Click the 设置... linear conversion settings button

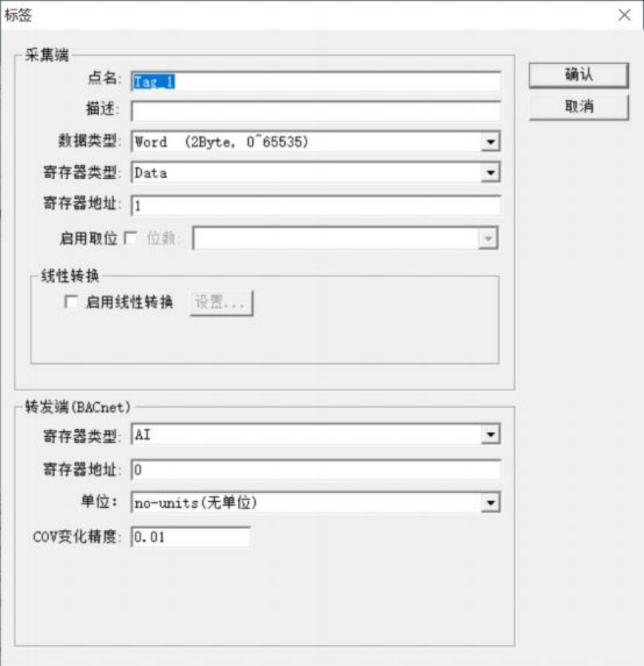[221, 303]
